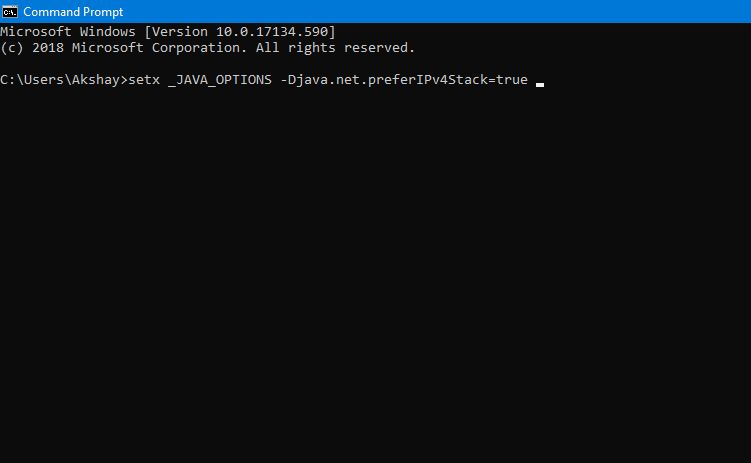Click the _JAVA_OPTIONS variable name
Image resolution: width=751 pixels, height=463 pixels.
pos(219,79)
